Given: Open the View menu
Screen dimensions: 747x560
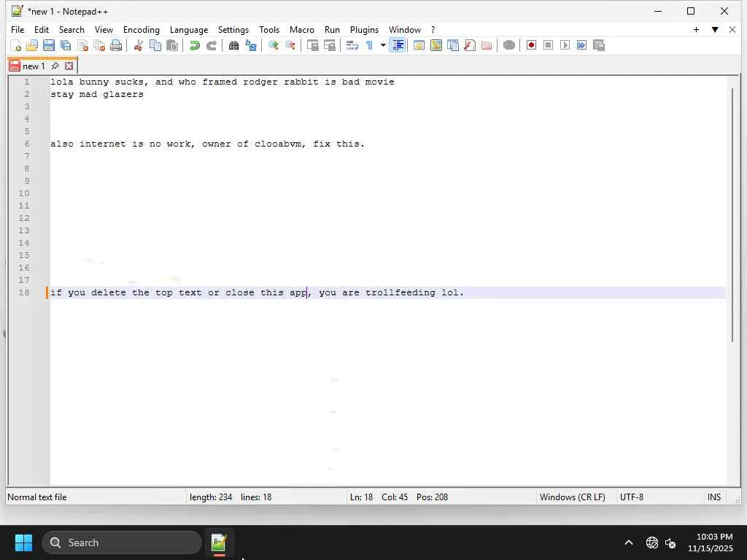Looking at the screenshot, I should click(x=104, y=29).
